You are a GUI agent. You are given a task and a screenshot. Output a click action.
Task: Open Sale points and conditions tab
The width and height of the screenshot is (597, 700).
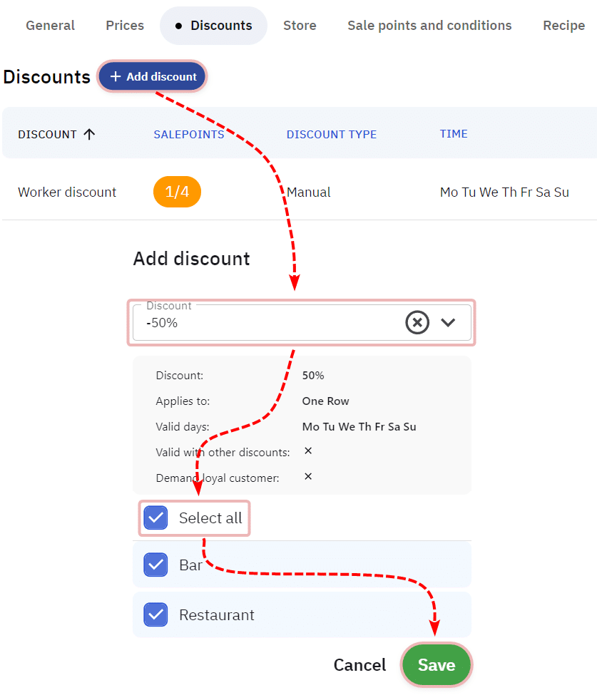tap(429, 26)
